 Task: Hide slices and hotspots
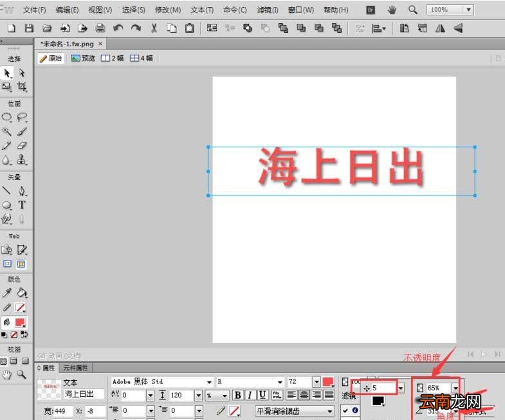[x=7, y=264]
